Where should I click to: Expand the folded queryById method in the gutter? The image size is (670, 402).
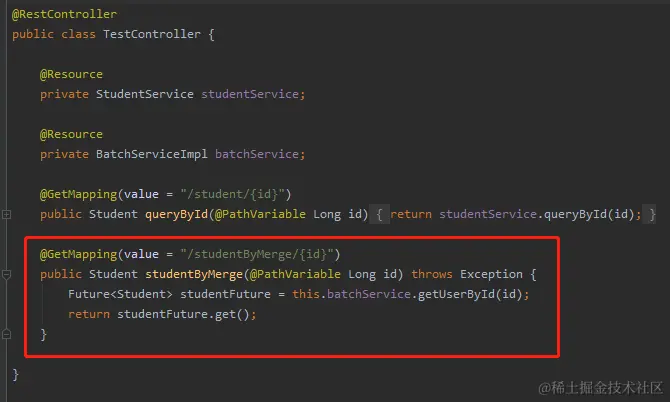(x=6, y=214)
